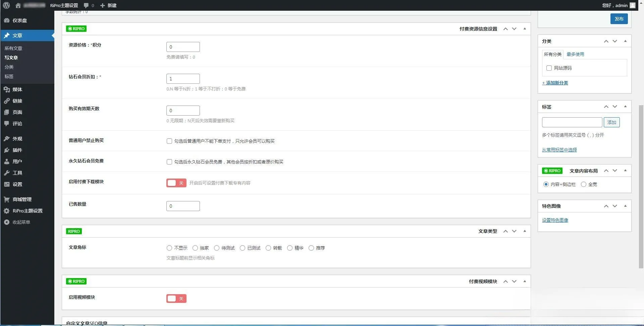Toggle 启用付费下载模块 switch
This screenshot has height=326, width=644.
click(176, 183)
